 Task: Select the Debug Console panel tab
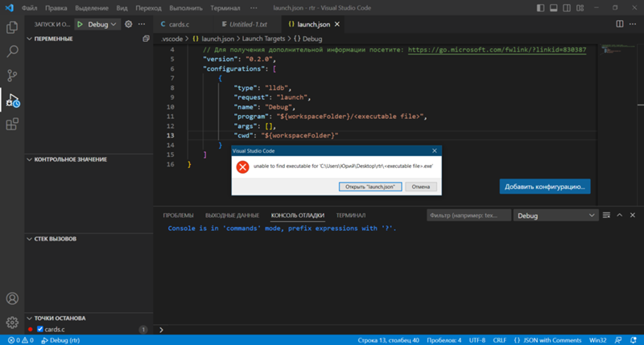[298, 216]
